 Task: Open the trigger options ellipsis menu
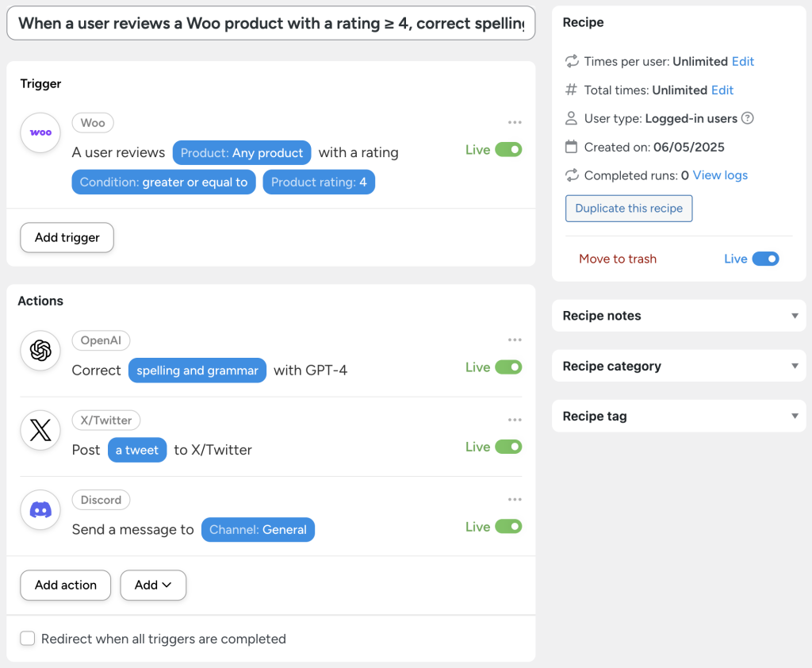coord(515,122)
